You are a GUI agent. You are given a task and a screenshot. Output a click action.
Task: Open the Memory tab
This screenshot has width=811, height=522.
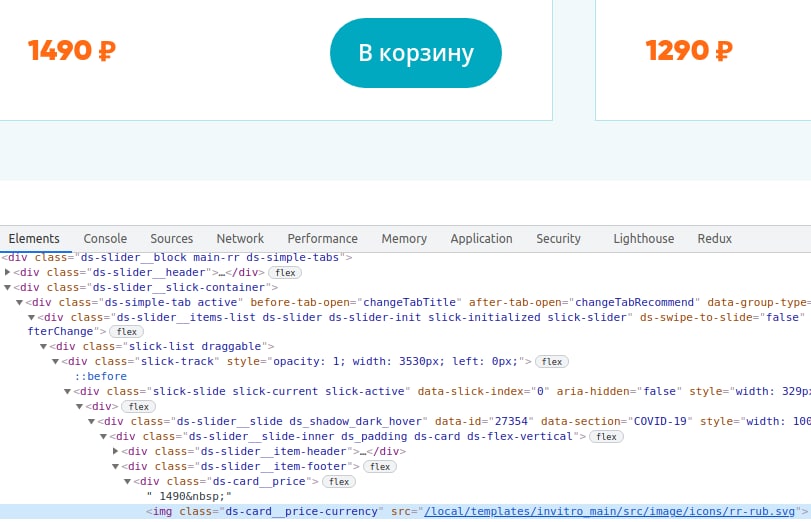(x=404, y=238)
